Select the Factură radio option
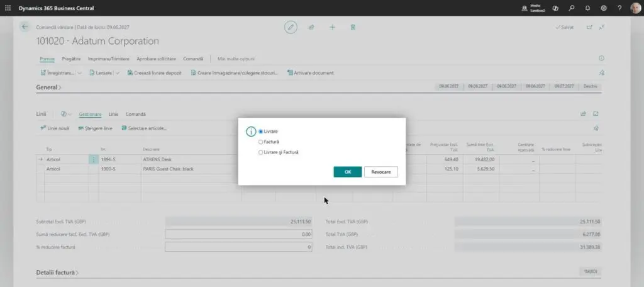This screenshot has width=644, height=287. [260, 142]
